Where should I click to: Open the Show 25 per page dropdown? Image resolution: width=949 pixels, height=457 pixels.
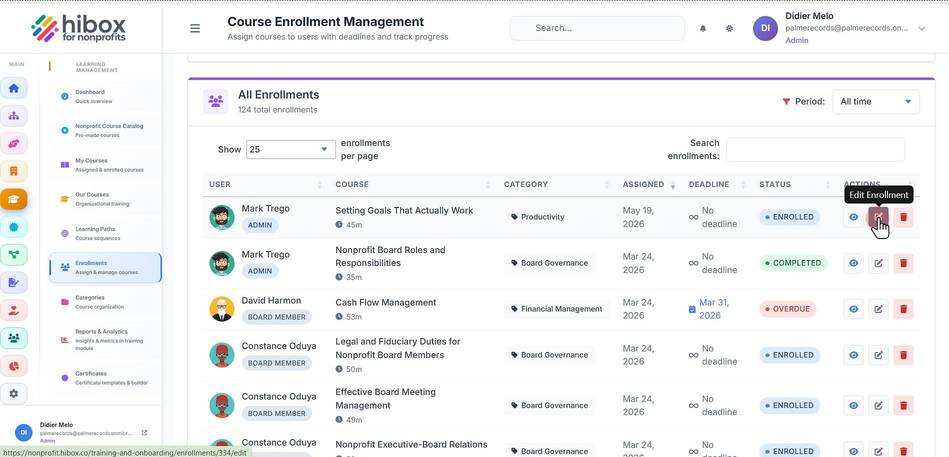pyautogui.click(x=291, y=150)
